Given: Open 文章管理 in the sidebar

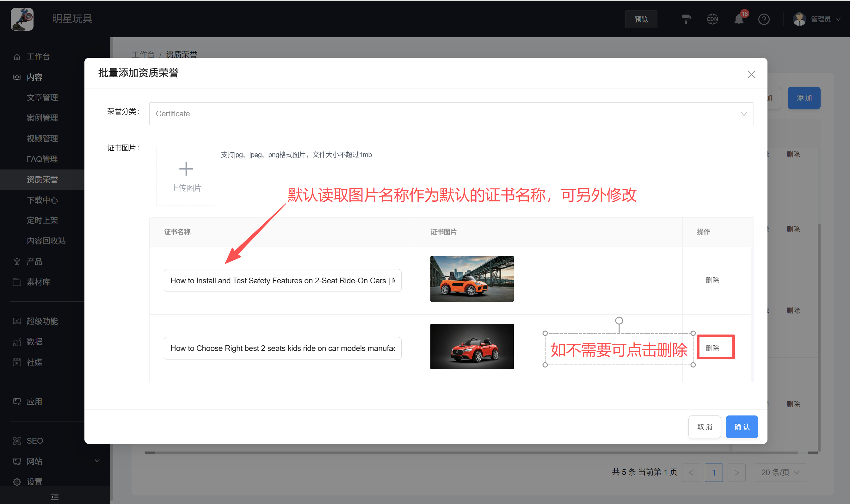Looking at the screenshot, I should [x=42, y=97].
